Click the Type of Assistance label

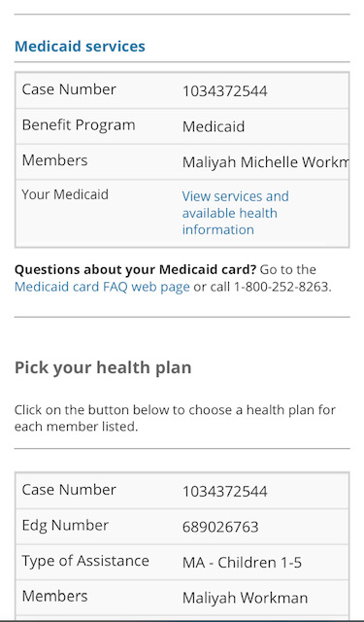(85, 561)
